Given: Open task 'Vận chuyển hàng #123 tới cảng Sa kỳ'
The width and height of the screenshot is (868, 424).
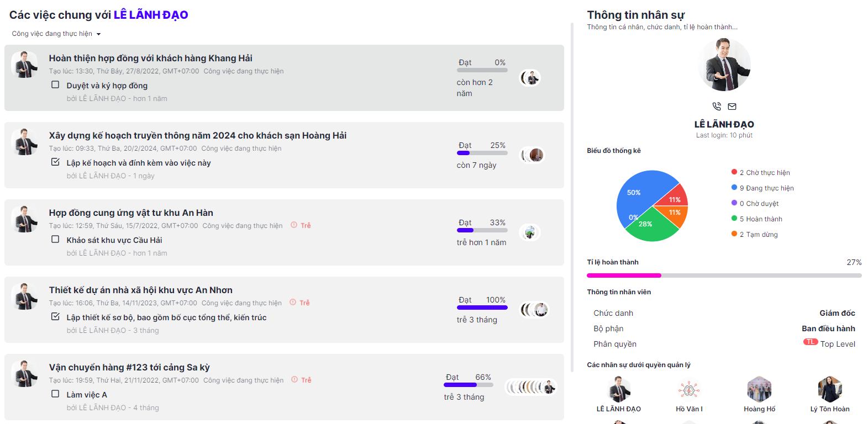Looking at the screenshot, I should point(129,367).
